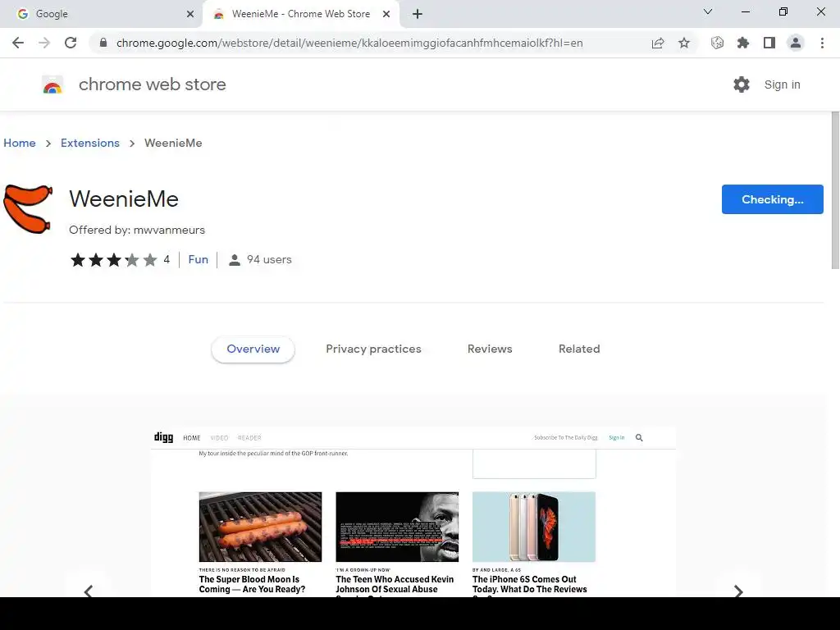
Task: Click Offered by: mwvanmeurs text
Action: (137, 231)
